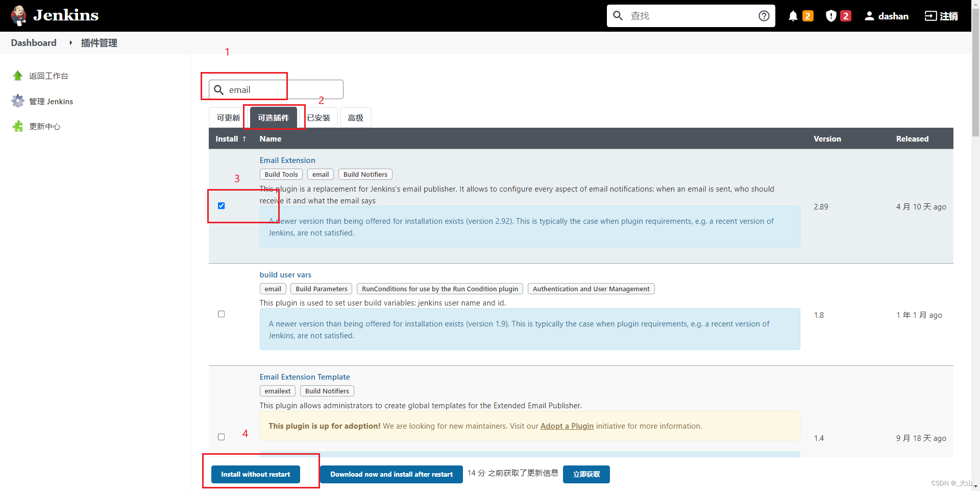Click the orange notification count badge 2
This screenshot has height=491, width=980.
(807, 16)
